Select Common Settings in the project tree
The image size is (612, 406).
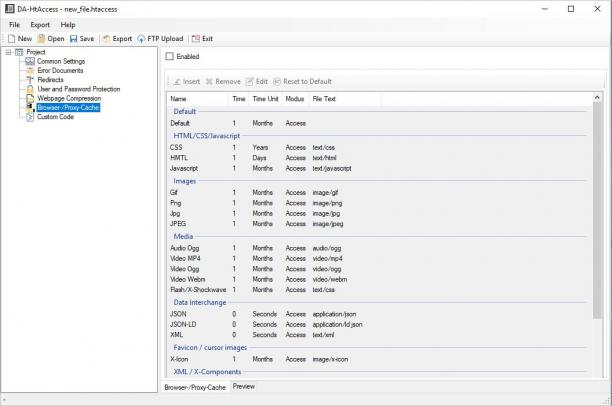pos(61,61)
